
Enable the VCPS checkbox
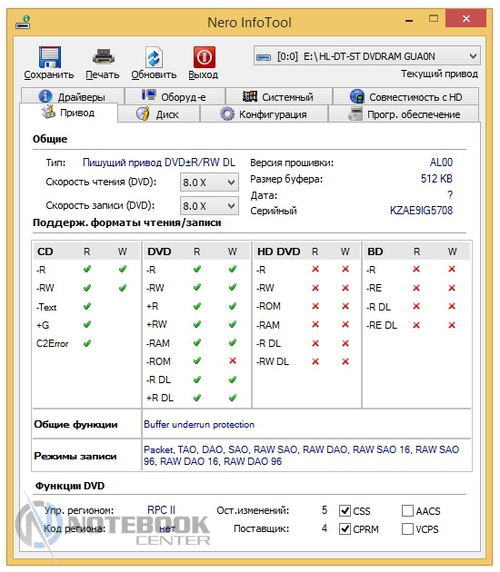(407, 529)
